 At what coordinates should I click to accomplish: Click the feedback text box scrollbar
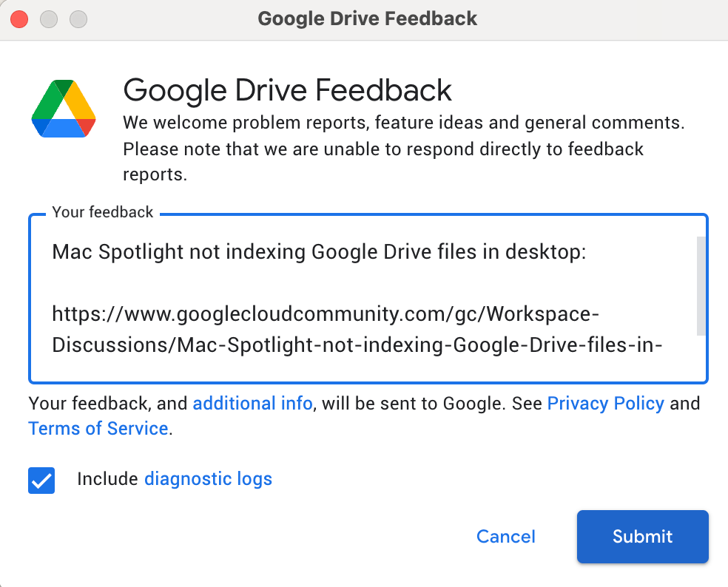click(701, 286)
